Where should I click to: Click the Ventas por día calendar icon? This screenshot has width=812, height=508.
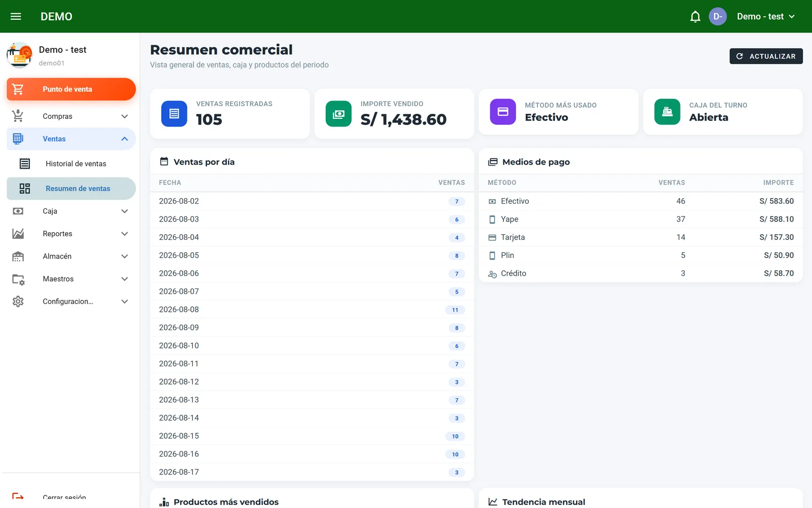[164, 162]
